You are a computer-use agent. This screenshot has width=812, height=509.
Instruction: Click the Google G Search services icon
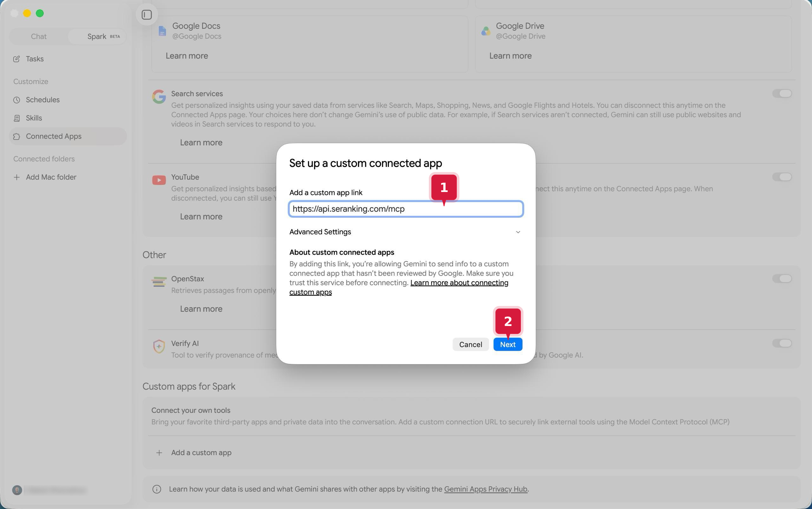159,96
